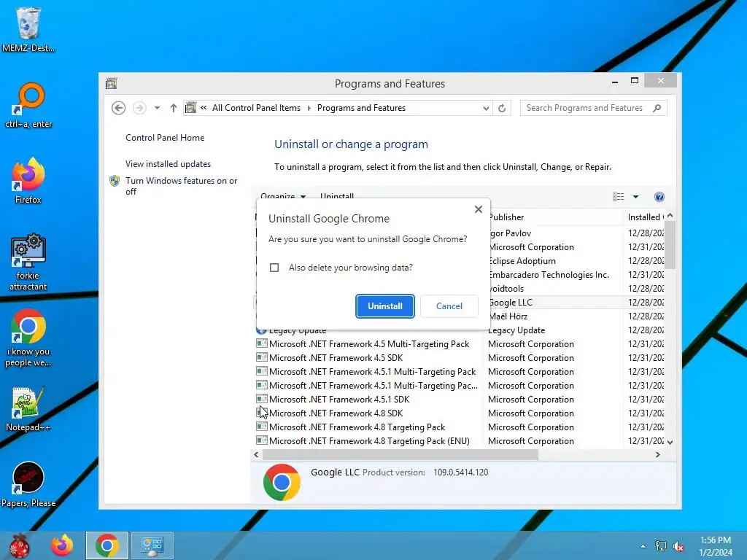The height and width of the screenshot is (560, 747).
Task: Click Uninstall in the toolbar
Action: click(x=337, y=195)
